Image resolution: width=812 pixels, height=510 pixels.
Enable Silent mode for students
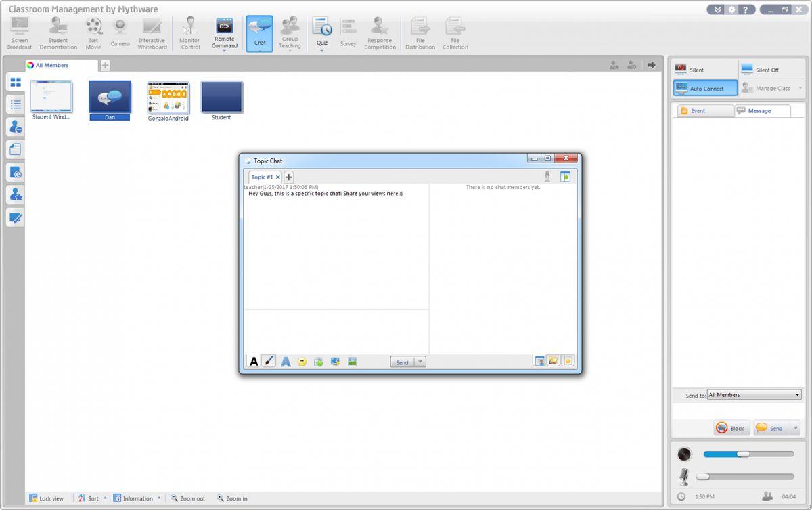click(704, 70)
